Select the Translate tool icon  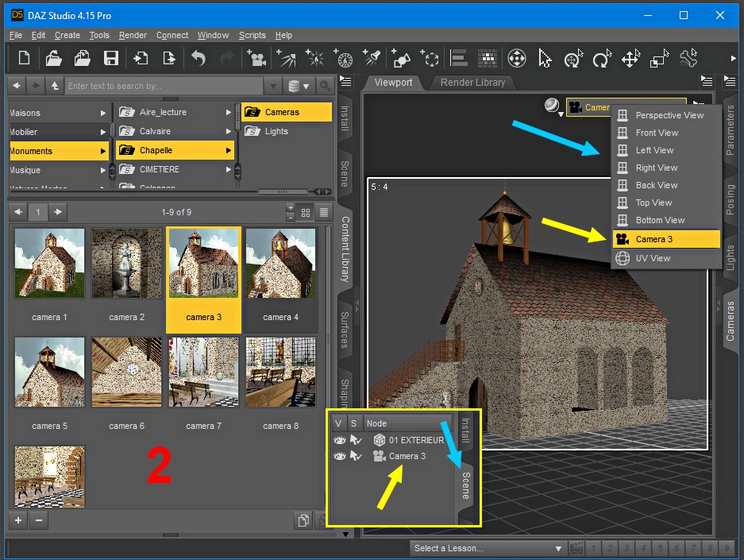[630, 59]
